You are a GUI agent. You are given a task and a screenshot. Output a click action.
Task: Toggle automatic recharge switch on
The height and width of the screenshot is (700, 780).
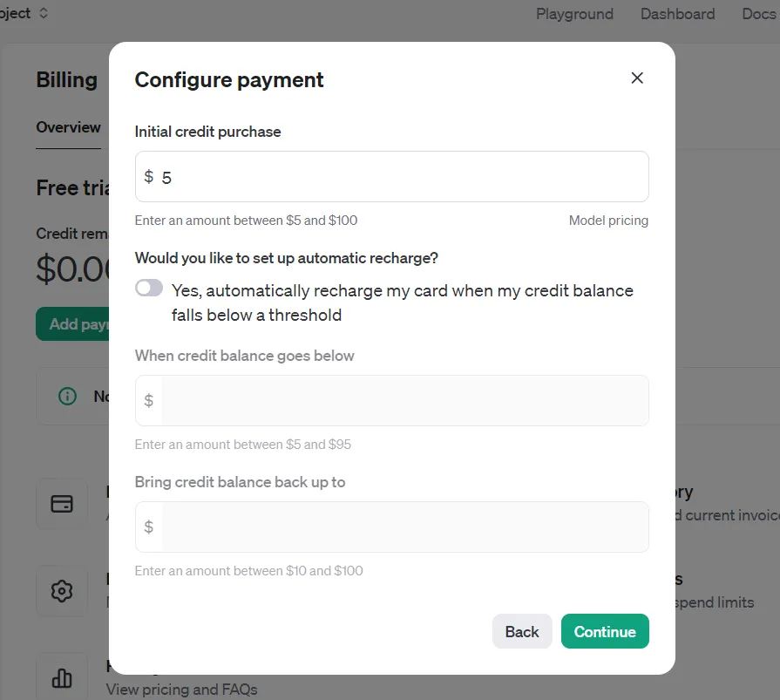[x=149, y=288]
